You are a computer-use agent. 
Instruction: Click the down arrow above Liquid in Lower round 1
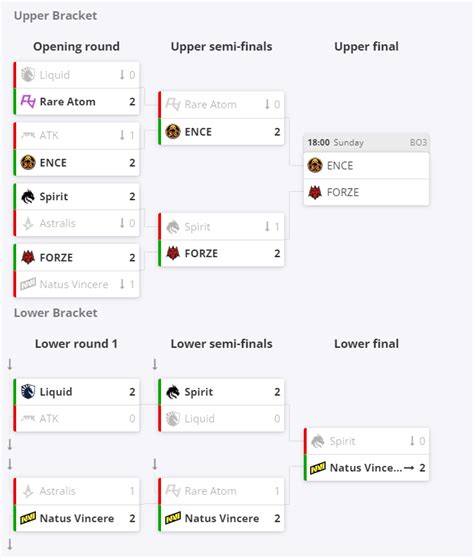click(10, 364)
